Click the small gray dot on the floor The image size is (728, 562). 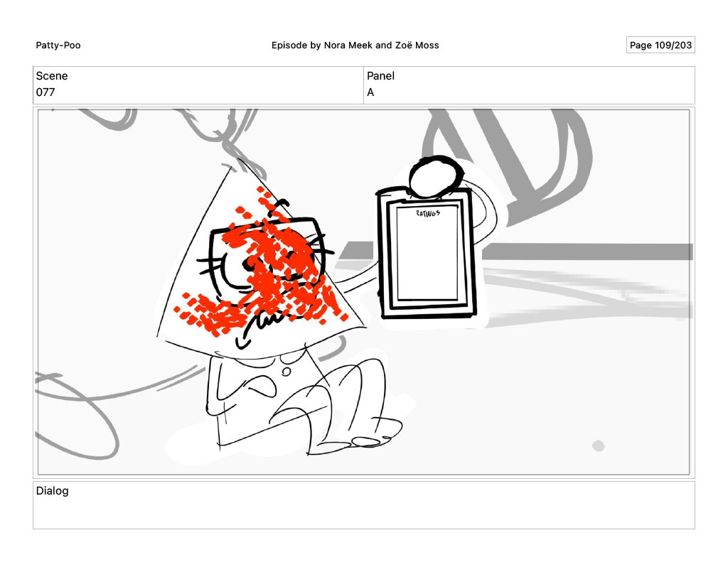tap(599, 445)
